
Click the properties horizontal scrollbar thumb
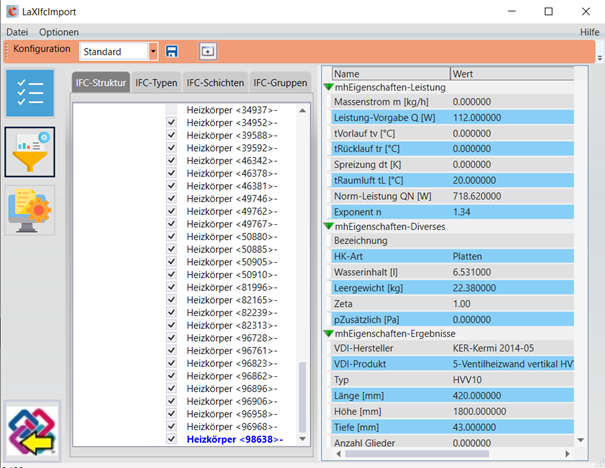[417, 454]
